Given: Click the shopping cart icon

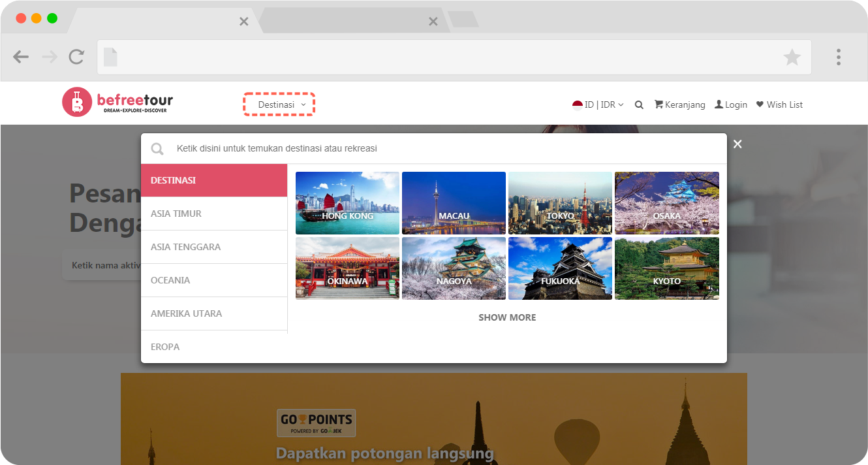Looking at the screenshot, I should [x=659, y=104].
